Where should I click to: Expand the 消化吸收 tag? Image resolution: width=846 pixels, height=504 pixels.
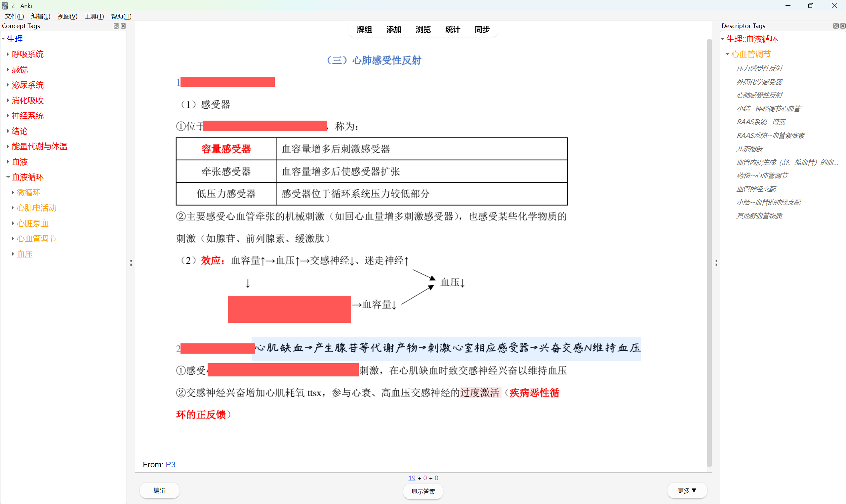[x=8, y=100]
